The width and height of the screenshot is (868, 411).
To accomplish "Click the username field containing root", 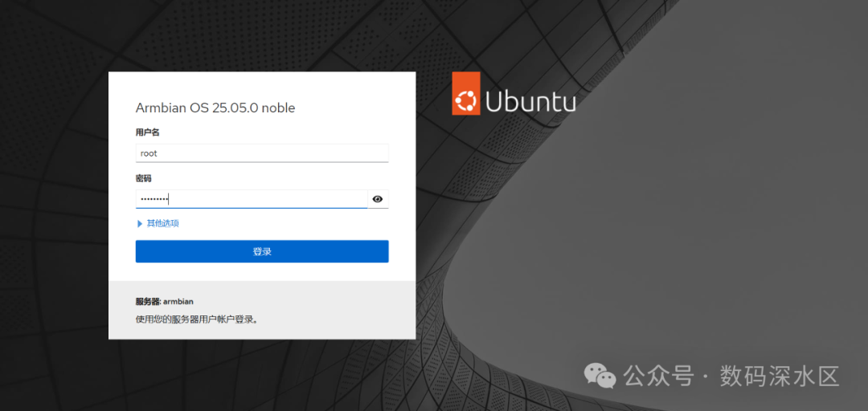I will point(262,153).
